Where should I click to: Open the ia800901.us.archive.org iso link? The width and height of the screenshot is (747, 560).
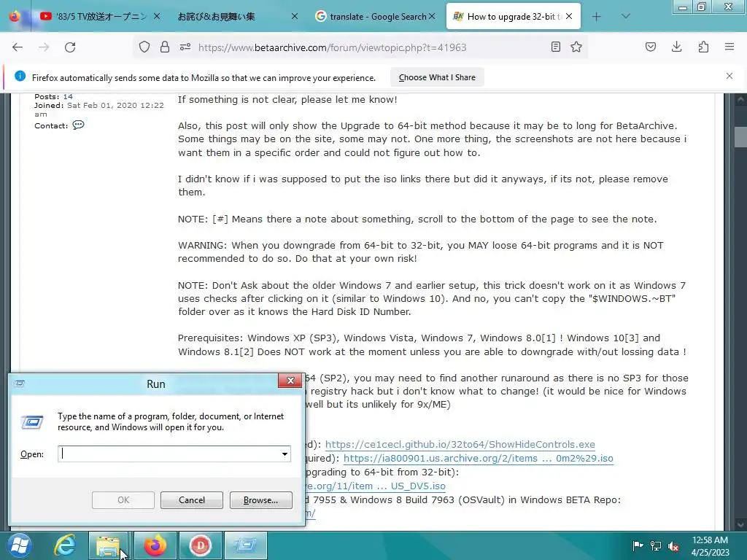479,458
